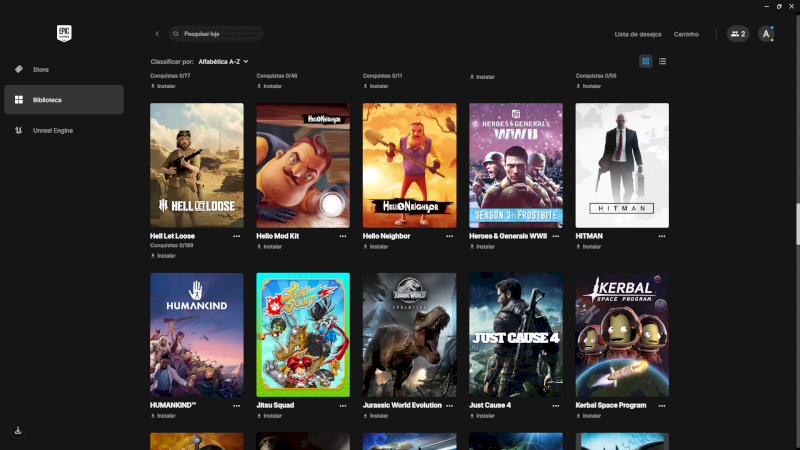
Task: Open the account profile avatar
Action: tap(766, 34)
